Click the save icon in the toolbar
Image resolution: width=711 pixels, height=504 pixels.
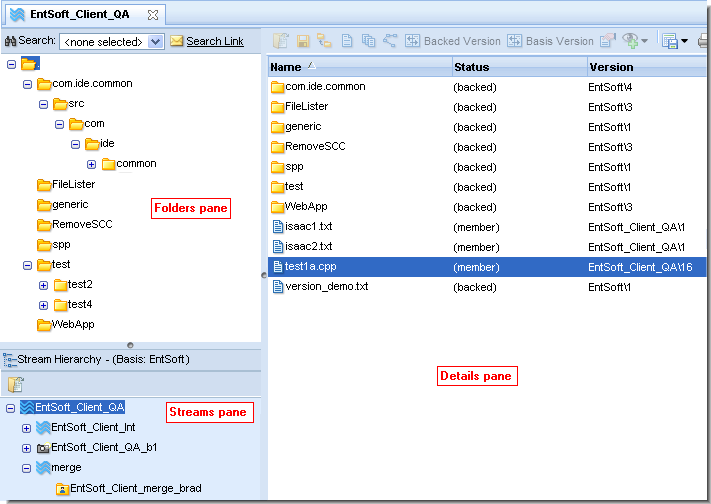coord(302,41)
